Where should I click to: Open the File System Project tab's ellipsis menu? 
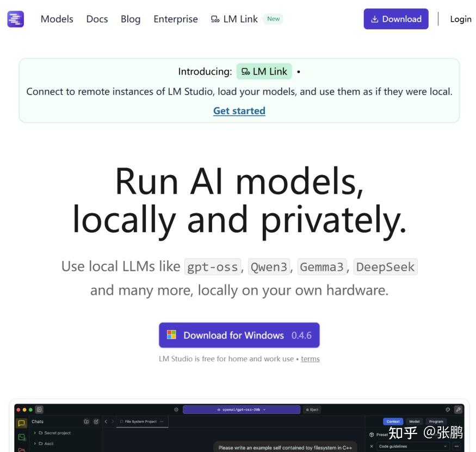click(162, 422)
